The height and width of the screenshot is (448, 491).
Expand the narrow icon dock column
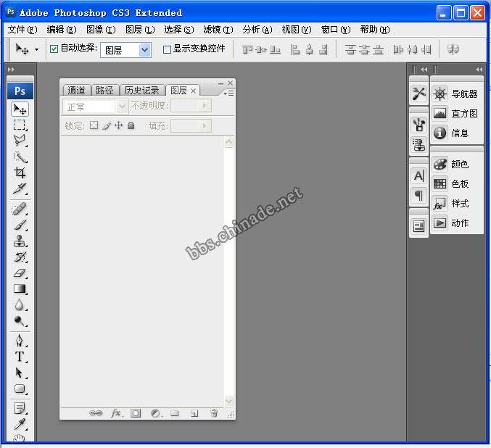(424, 70)
